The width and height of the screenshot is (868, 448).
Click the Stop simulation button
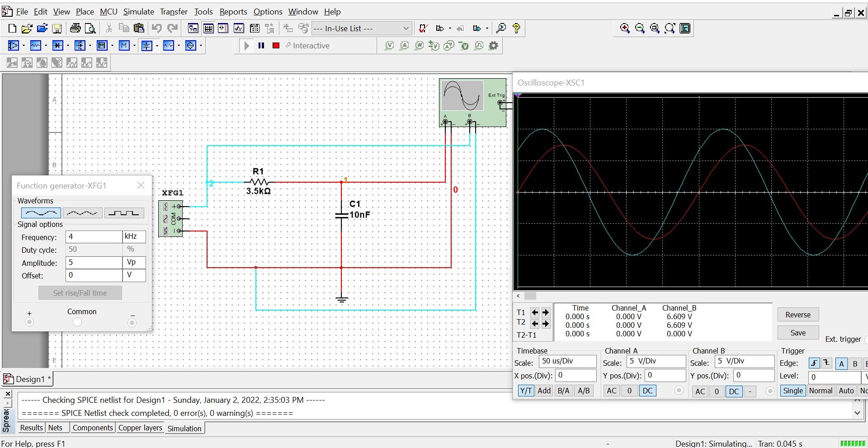click(276, 46)
